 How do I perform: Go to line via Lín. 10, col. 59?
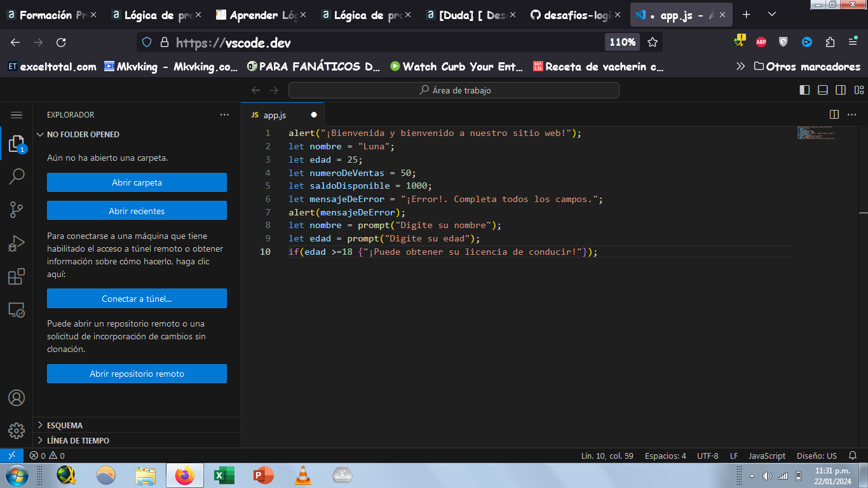(607, 456)
